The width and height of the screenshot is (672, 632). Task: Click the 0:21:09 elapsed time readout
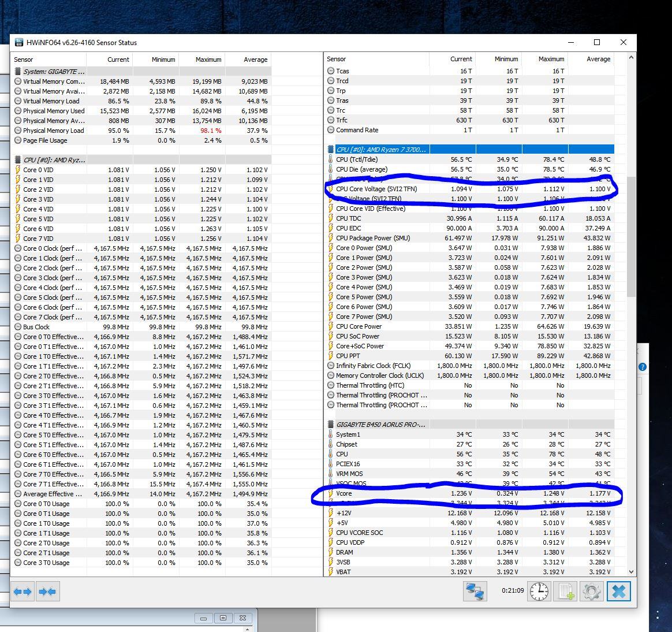point(513,591)
